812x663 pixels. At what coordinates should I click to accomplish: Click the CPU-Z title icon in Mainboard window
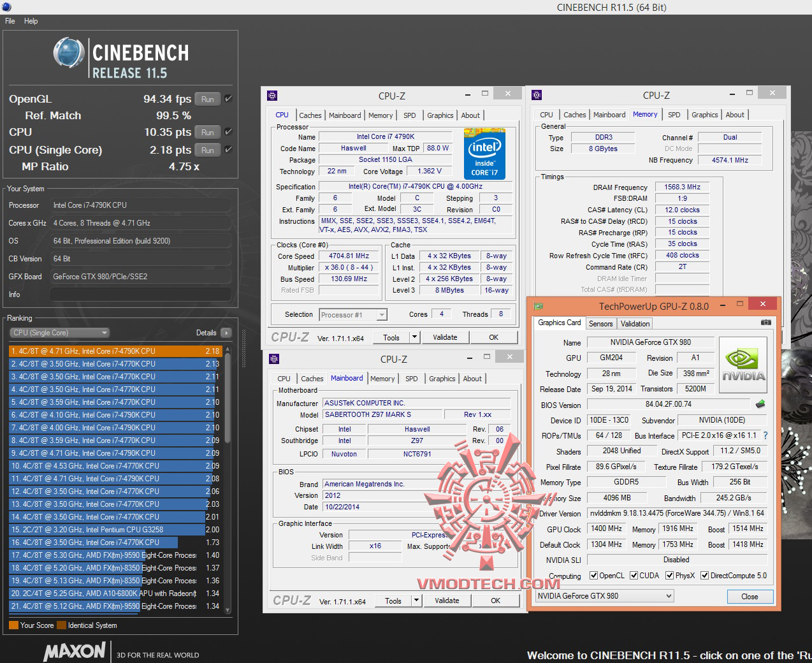(x=274, y=359)
